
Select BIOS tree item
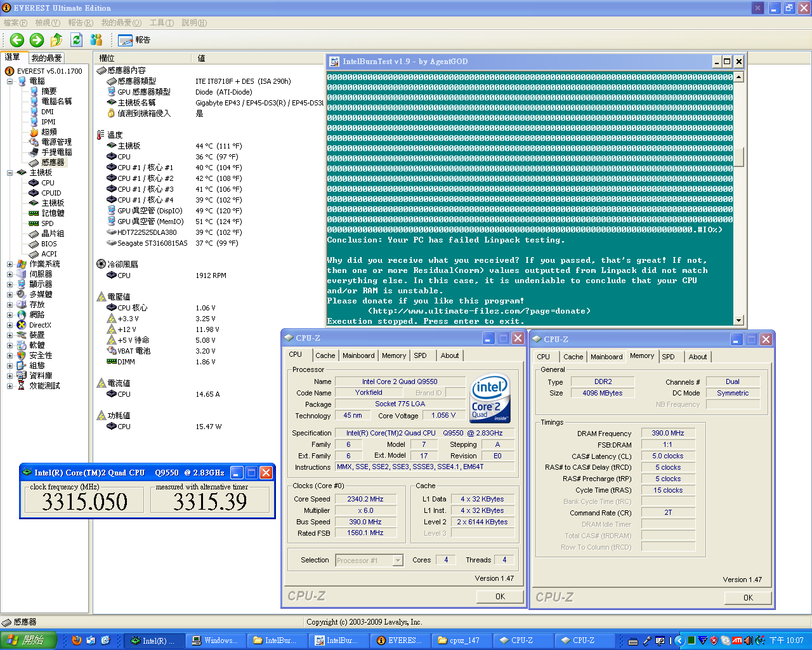[49, 244]
